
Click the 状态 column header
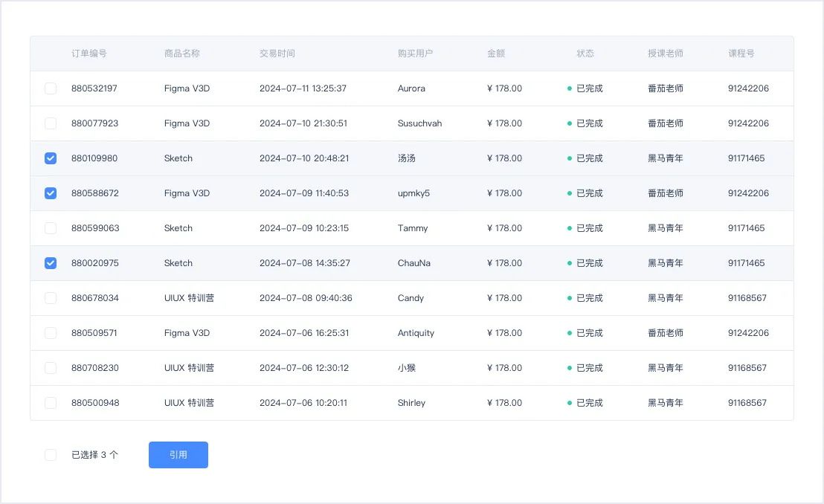point(585,53)
